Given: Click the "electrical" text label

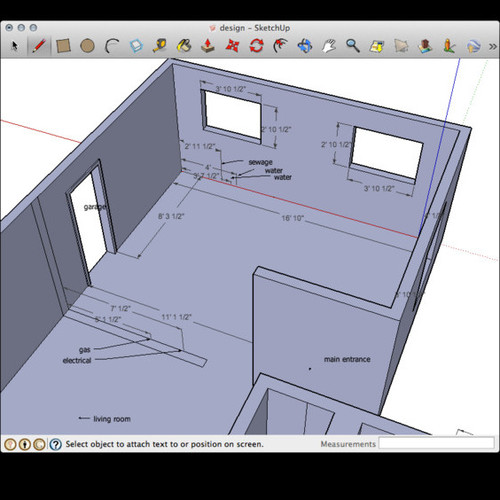Looking at the screenshot, I should [77, 360].
